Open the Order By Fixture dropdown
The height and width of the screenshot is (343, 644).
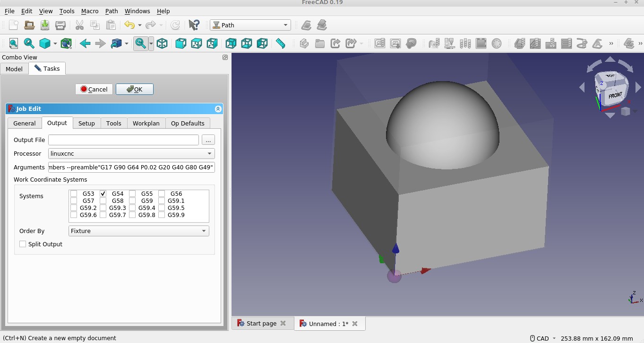139,231
